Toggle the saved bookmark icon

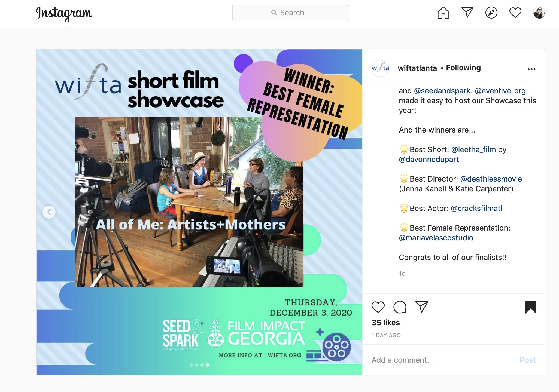coord(530,307)
